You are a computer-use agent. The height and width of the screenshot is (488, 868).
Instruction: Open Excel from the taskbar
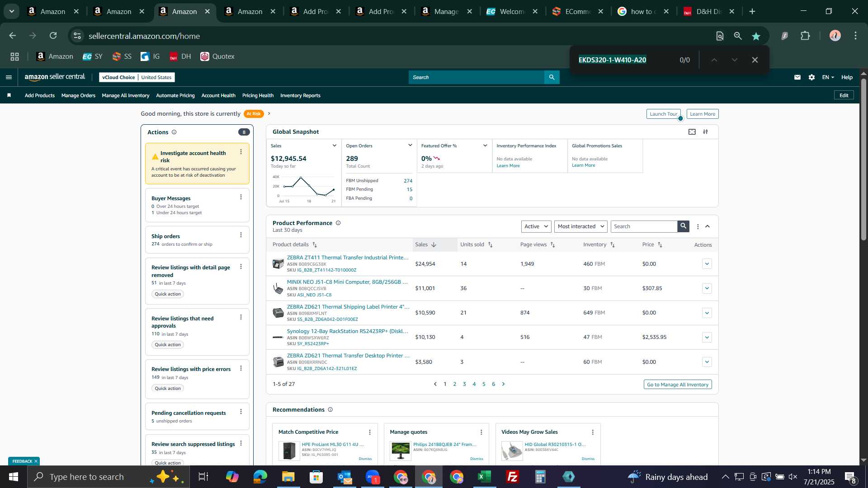click(x=485, y=477)
